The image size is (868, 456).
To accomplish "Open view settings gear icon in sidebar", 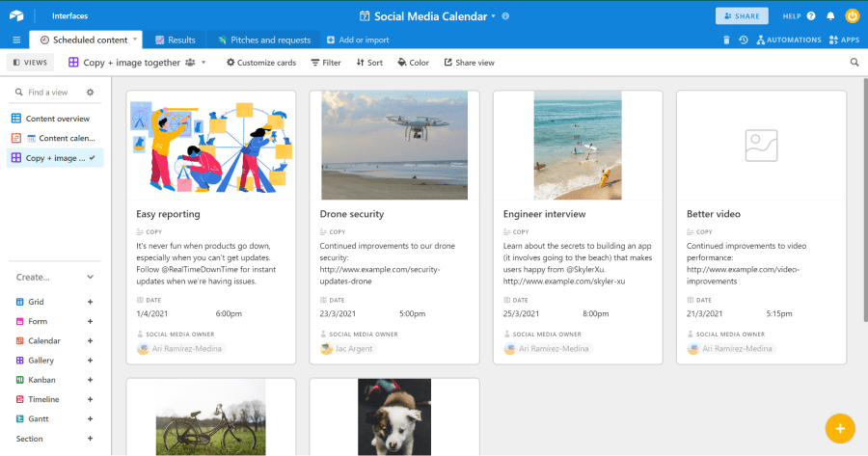I will pyautogui.click(x=91, y=93).
